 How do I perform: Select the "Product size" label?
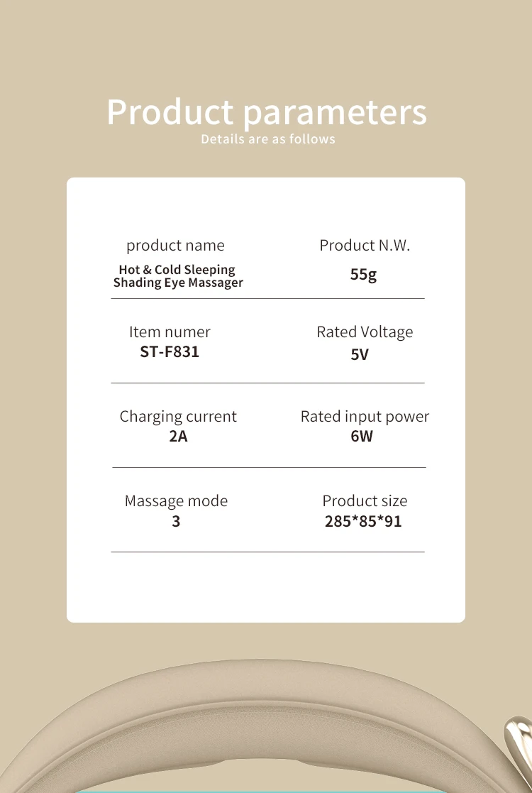click(x=365, y=501)
